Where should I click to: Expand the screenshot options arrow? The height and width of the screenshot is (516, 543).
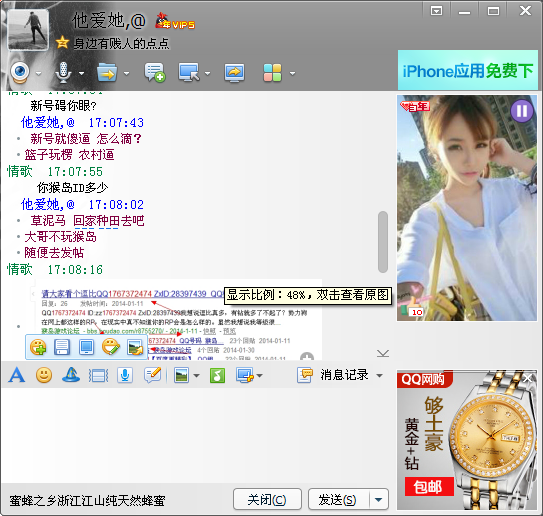click(x=260, y=376)
